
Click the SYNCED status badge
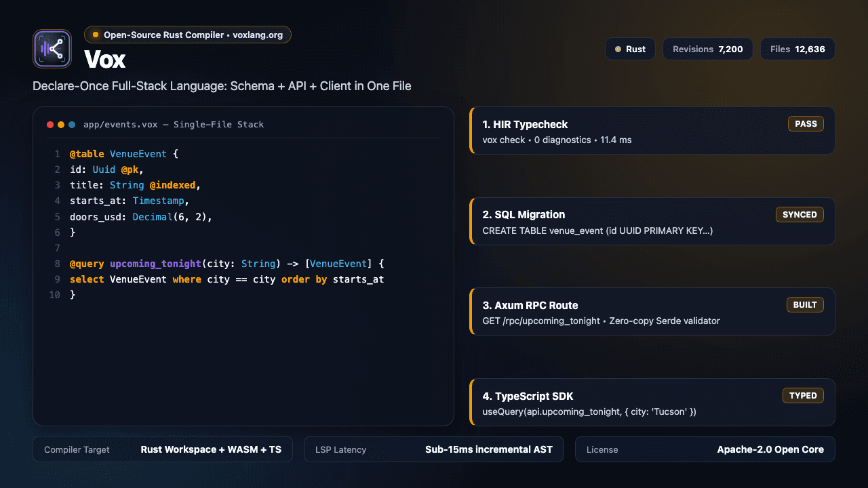[x=800, y=214]
